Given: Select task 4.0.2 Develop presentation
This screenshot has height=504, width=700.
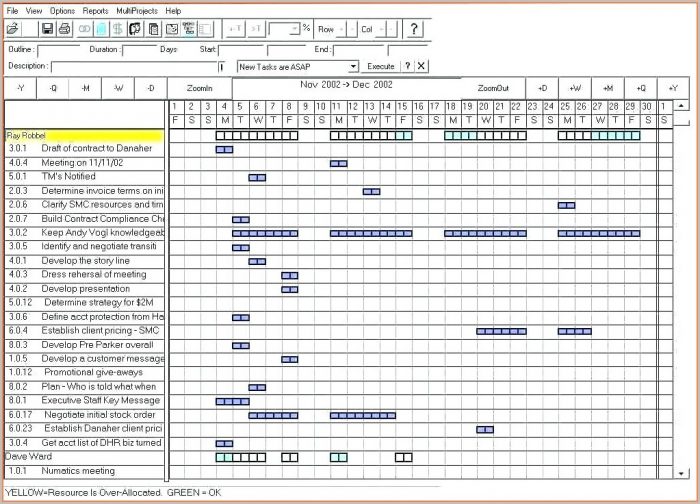Looking at the screenshot, I should (84, 289).
